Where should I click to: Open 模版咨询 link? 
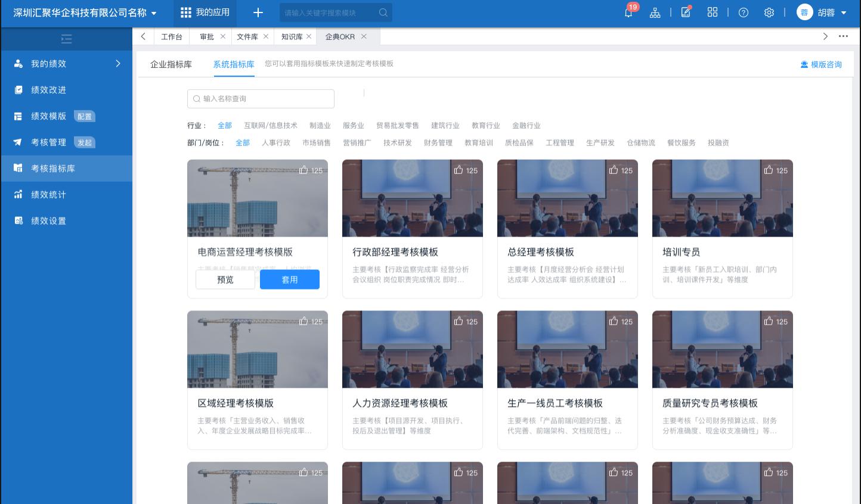pos(821,64)
